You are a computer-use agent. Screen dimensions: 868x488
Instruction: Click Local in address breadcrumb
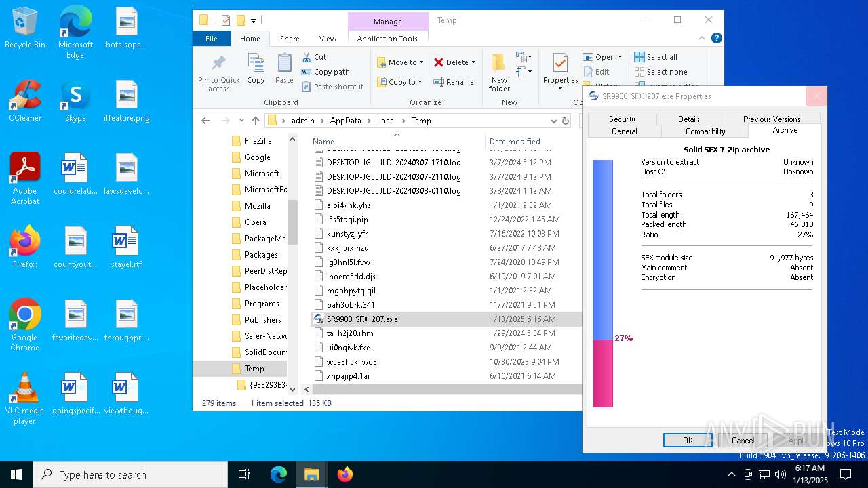386,121
